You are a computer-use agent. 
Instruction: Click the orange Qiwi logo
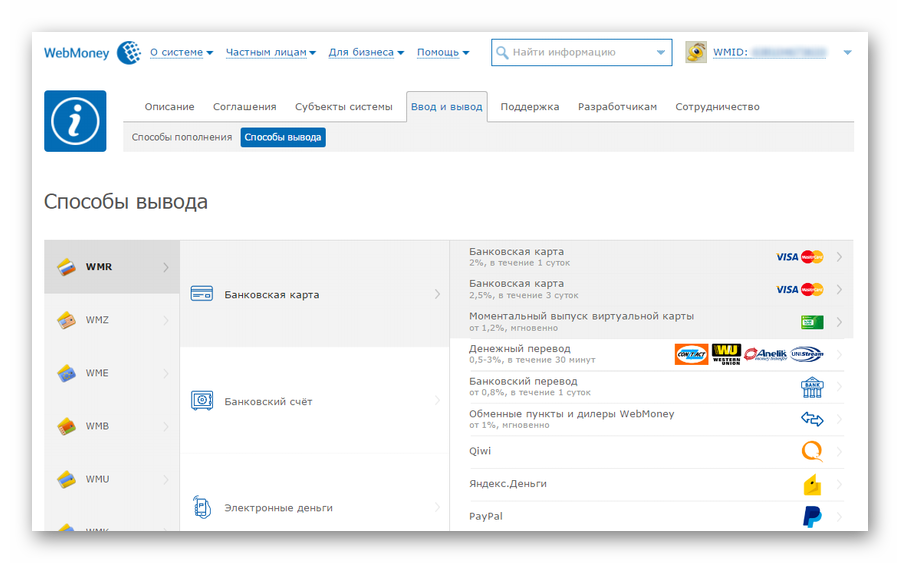pyautogui.click(x=812, y=451)
